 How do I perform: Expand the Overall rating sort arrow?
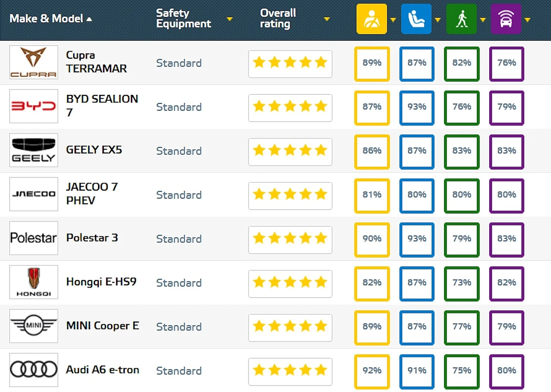coord(327,19)
